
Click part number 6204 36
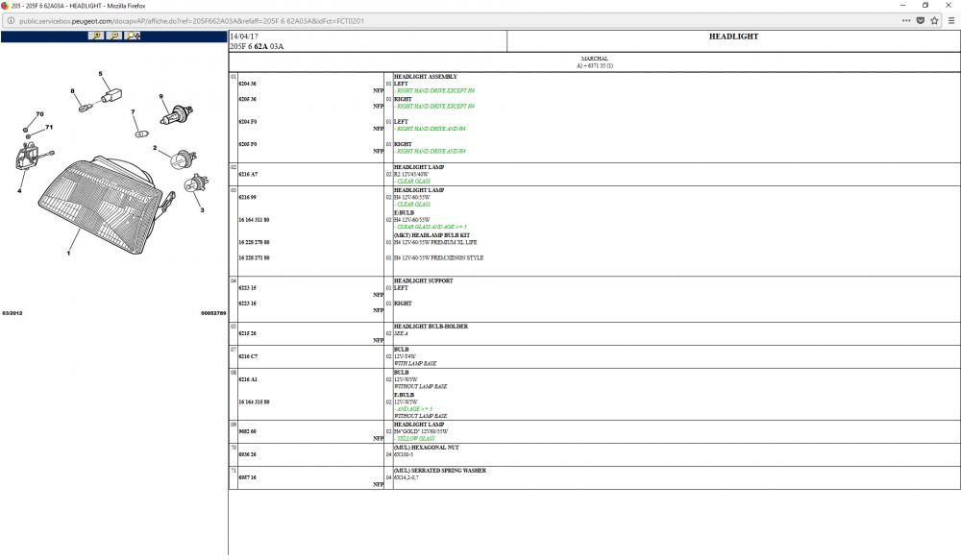click(x=248, y=84)
